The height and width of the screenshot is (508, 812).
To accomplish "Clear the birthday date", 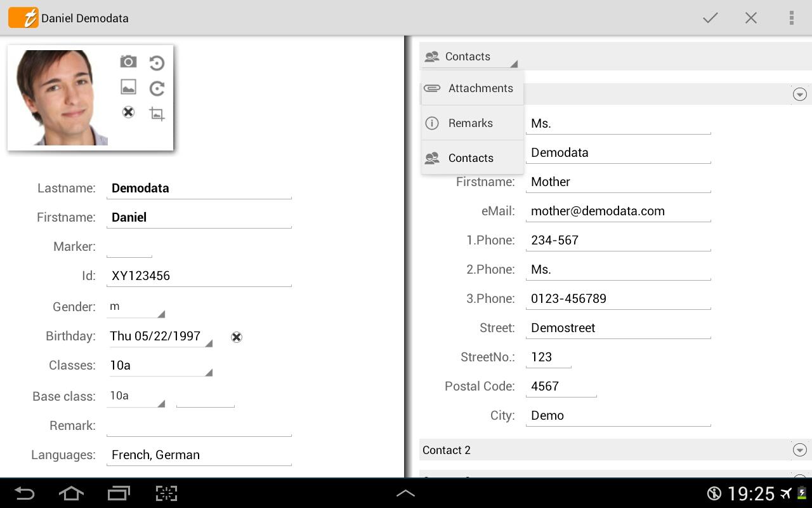I will point(237,337).
